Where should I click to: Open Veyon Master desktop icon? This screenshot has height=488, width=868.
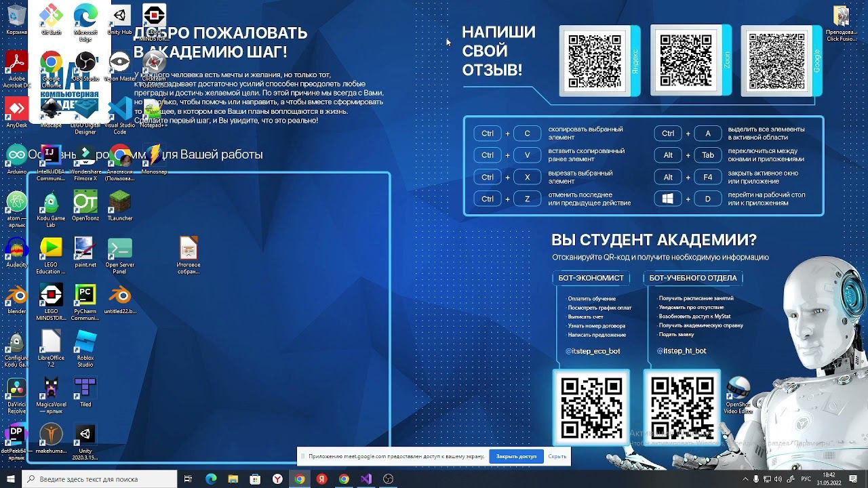click(119, 66)
